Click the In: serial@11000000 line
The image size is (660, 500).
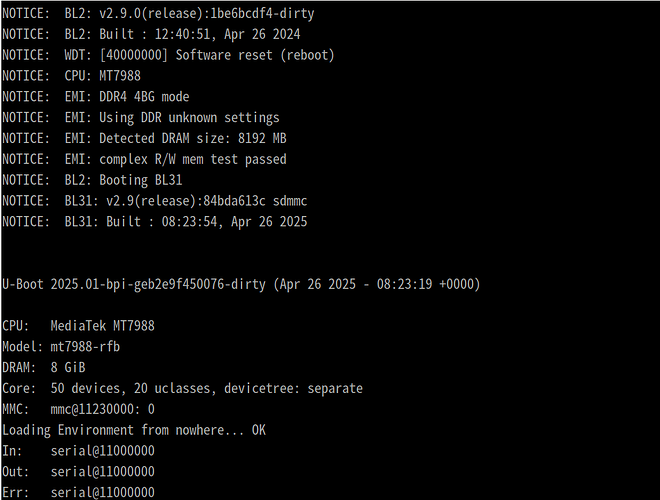tap(78, 451)
